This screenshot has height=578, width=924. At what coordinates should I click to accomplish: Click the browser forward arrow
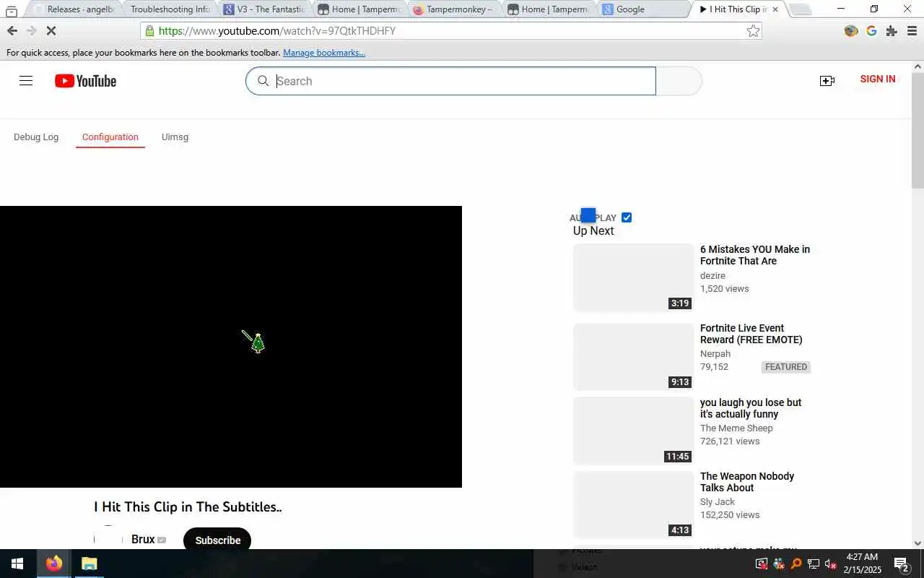(31, 30)
